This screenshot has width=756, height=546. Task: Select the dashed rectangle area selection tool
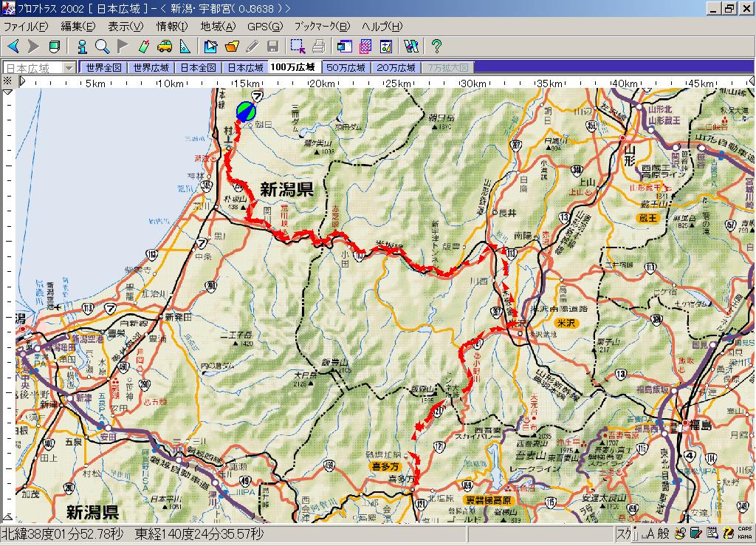[298, 47]
